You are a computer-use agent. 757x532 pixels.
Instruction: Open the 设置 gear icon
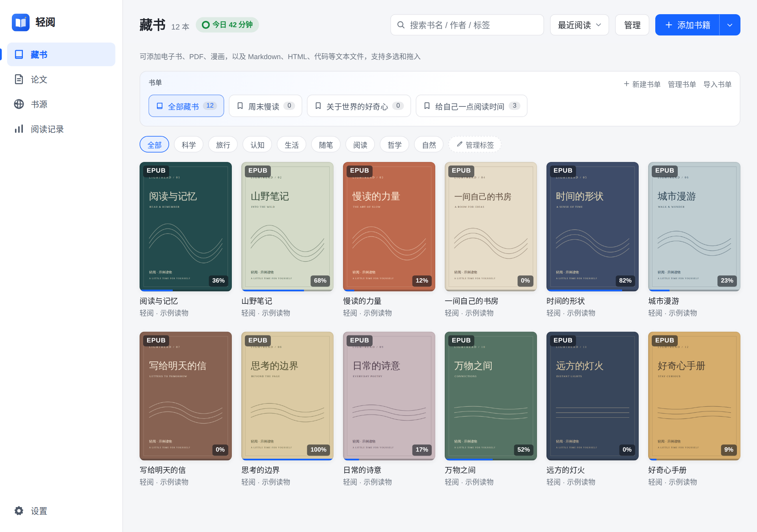(19, 511)
